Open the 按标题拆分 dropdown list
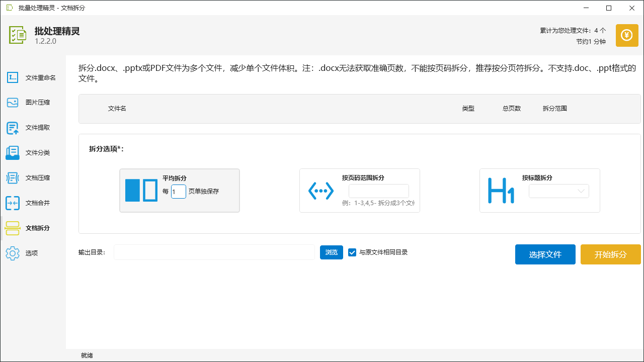Viewport: 644px width, 362px height. click(558, 191)
